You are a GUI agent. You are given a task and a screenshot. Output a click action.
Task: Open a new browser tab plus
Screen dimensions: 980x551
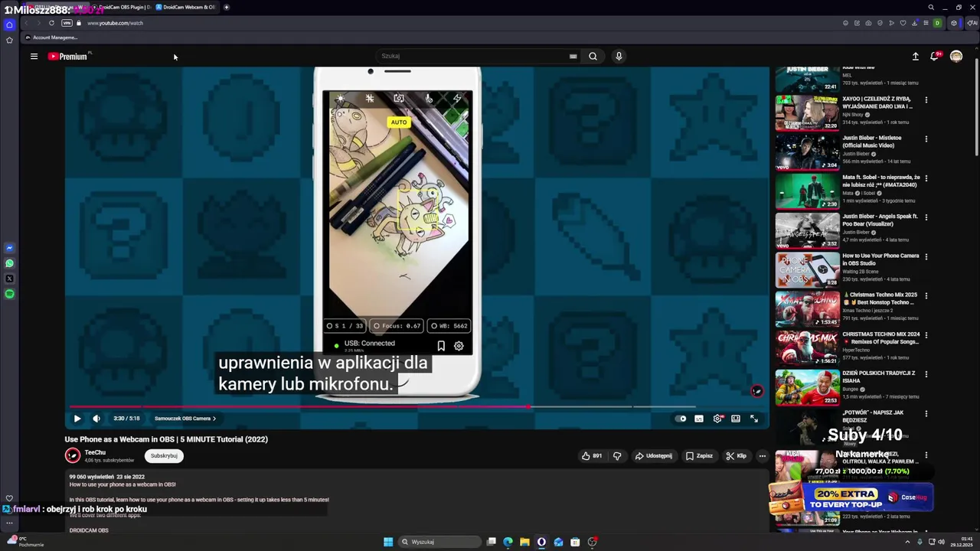227,7
